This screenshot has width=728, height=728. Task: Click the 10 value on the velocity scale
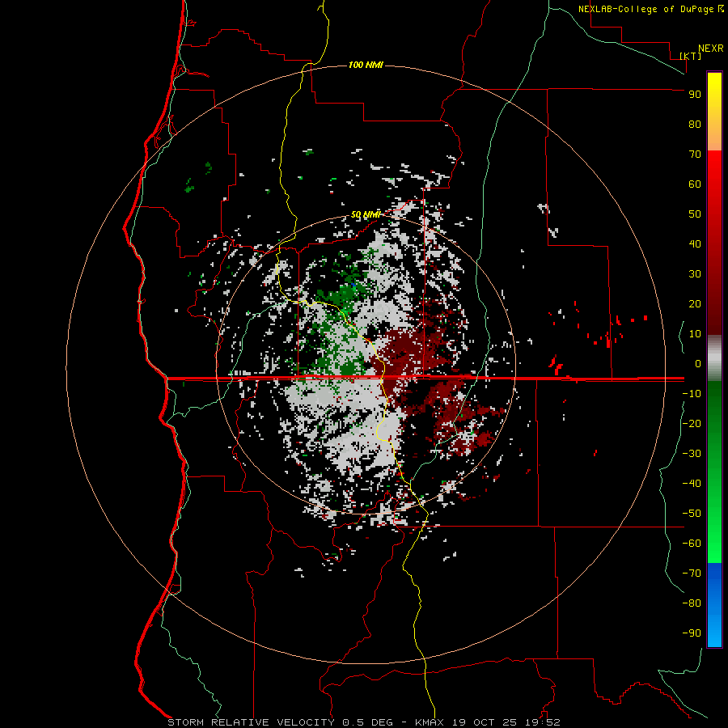[x=695, y=334]
